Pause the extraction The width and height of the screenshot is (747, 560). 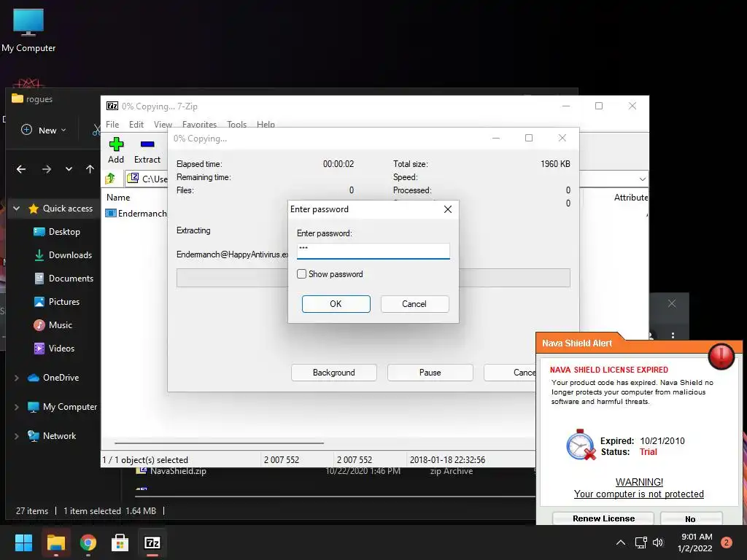coord(430,373)
